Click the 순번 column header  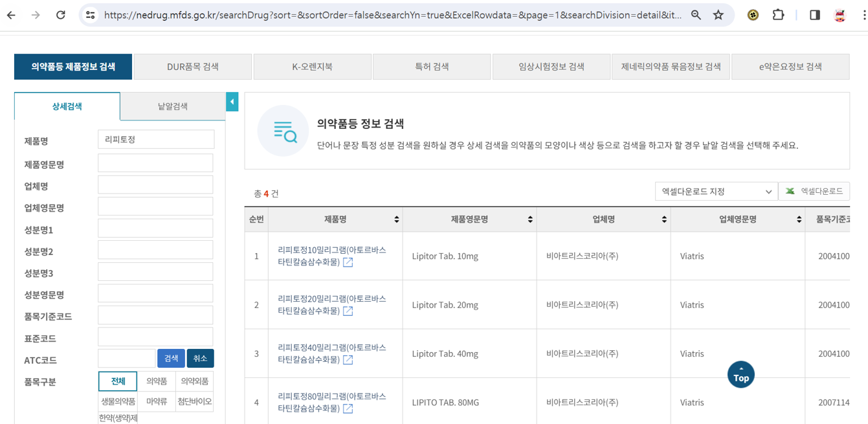point(256,219)
